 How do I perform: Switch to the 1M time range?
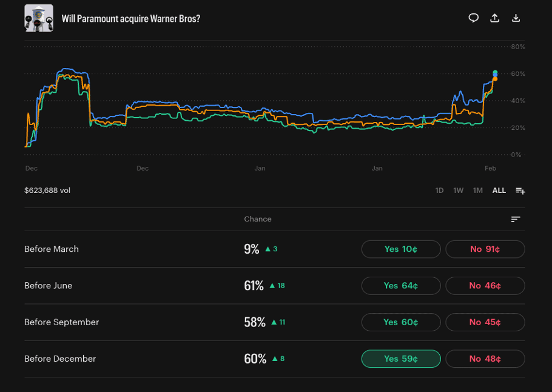pyautogui.click(x=478, y=191)
